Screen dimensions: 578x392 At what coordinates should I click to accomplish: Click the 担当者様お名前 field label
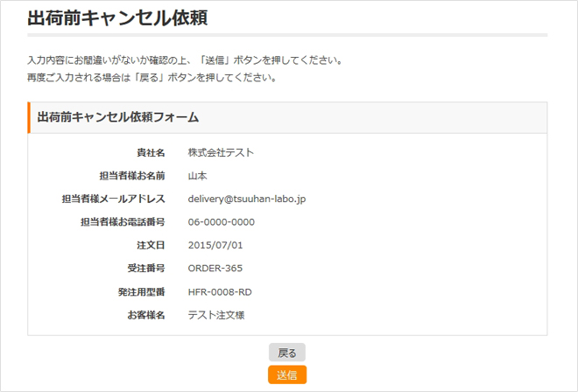[x=132, y=176]
